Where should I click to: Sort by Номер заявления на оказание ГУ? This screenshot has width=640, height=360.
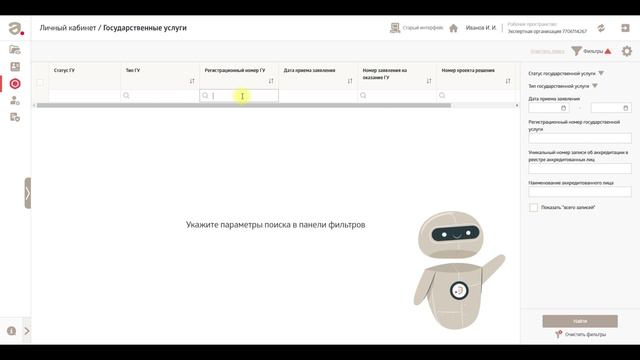point(429,81)
